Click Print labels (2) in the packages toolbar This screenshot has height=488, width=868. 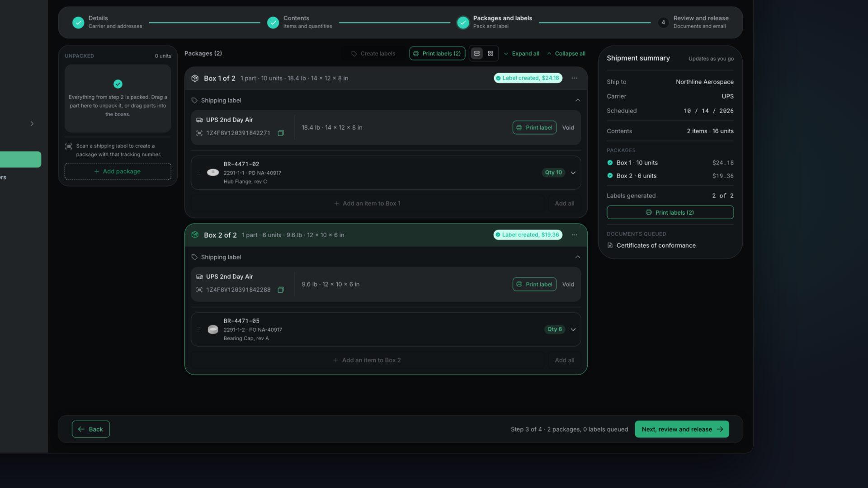pyautogui.click(x=437, y=53)
